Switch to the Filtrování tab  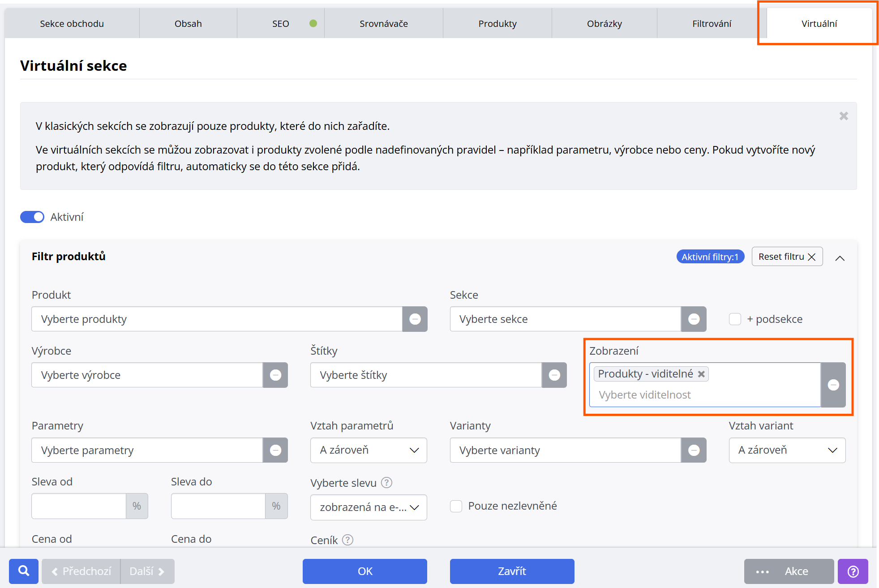click(712, 23)
